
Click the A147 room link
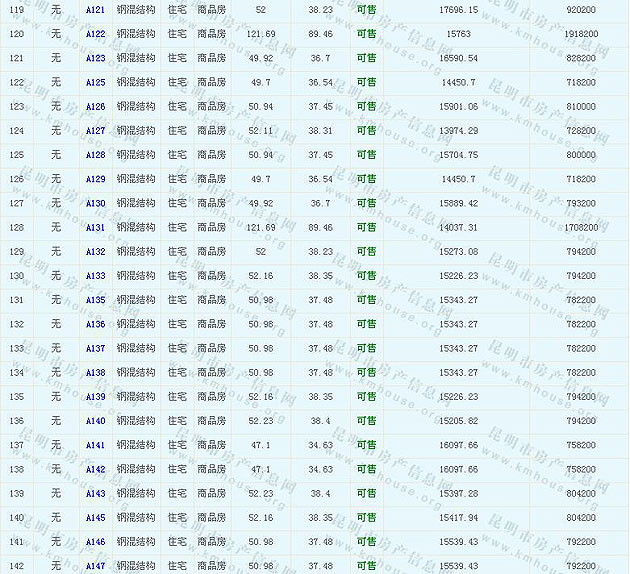pos(95,566)
